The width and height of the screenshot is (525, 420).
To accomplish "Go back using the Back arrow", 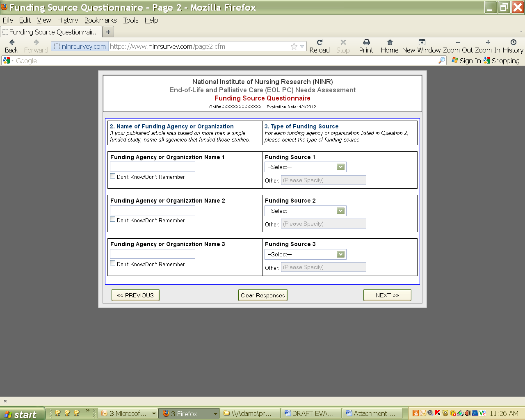I will click(x=11, y=46).
